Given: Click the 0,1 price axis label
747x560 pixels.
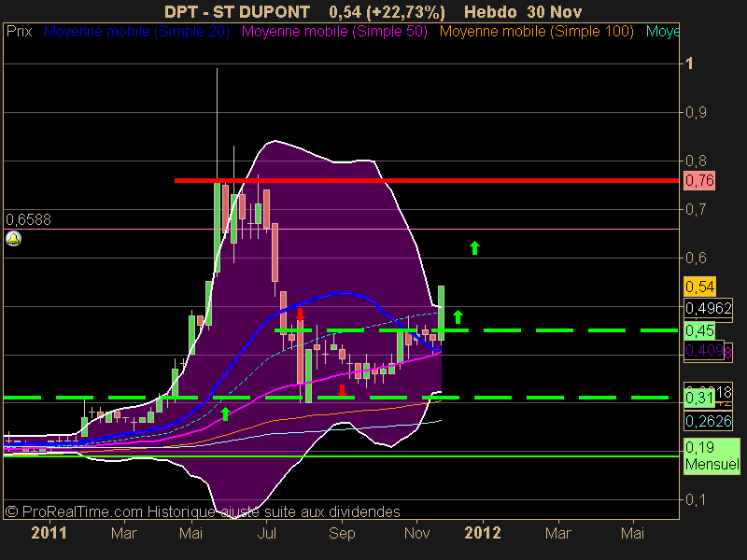Looking at the screenshot, I should point(696,499).
